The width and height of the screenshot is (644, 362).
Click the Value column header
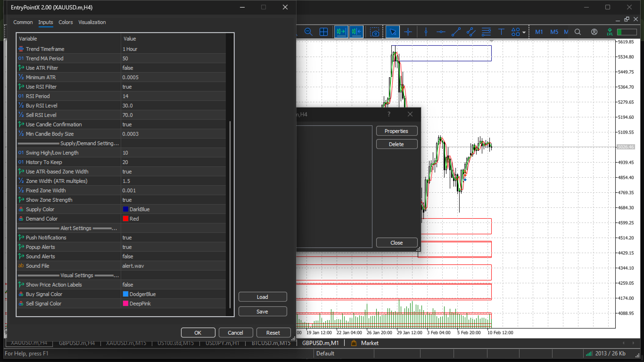pyautogui.click(x=173, y=39)
